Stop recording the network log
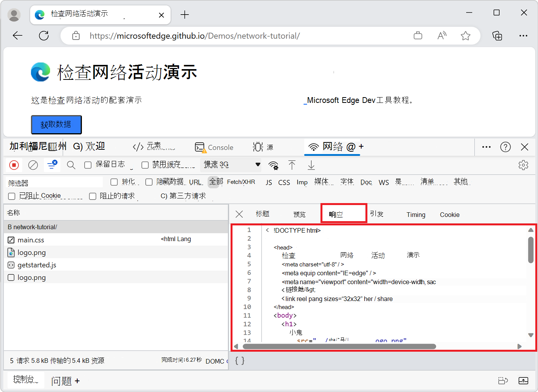 14,165
